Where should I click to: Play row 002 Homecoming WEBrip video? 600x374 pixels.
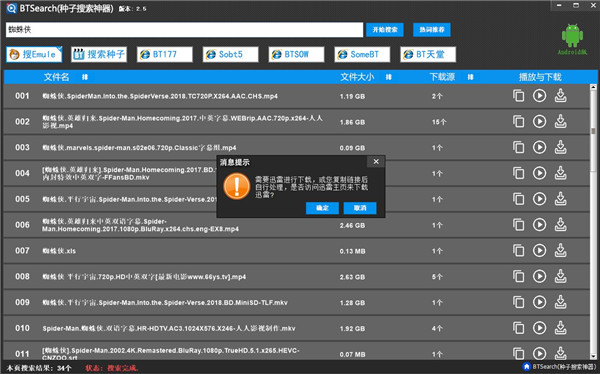(540, 121)
